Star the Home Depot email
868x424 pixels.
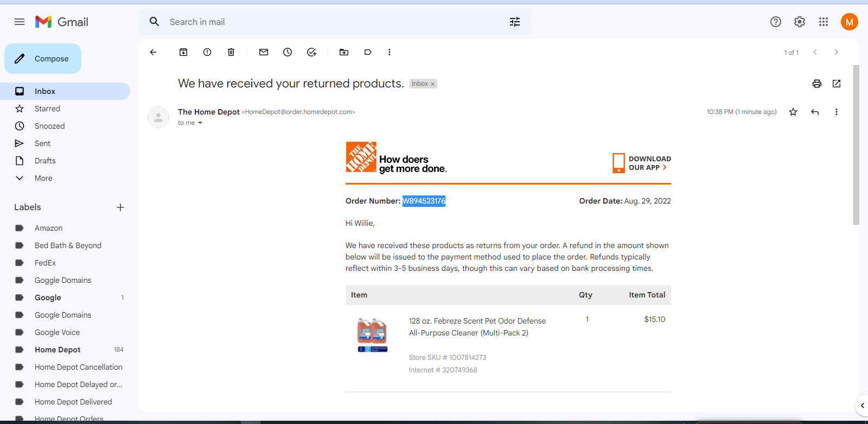click(793, 112)
